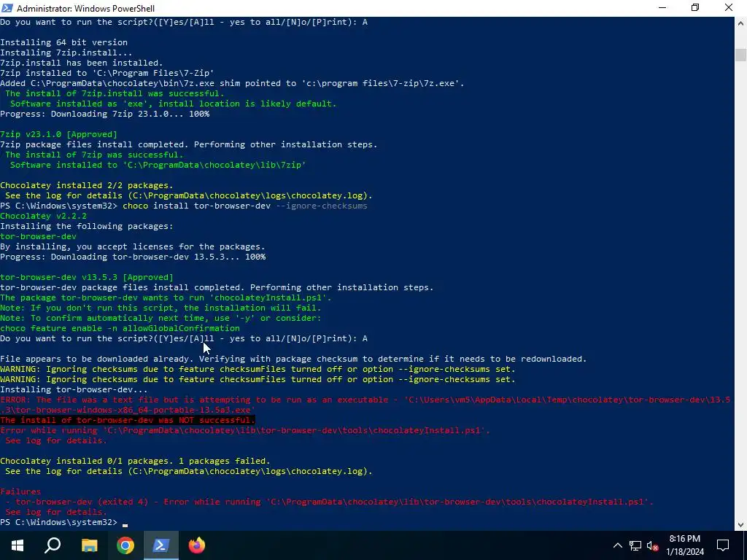
Task: Open Google Chrome from taskbar
Action: coord(125,545)
